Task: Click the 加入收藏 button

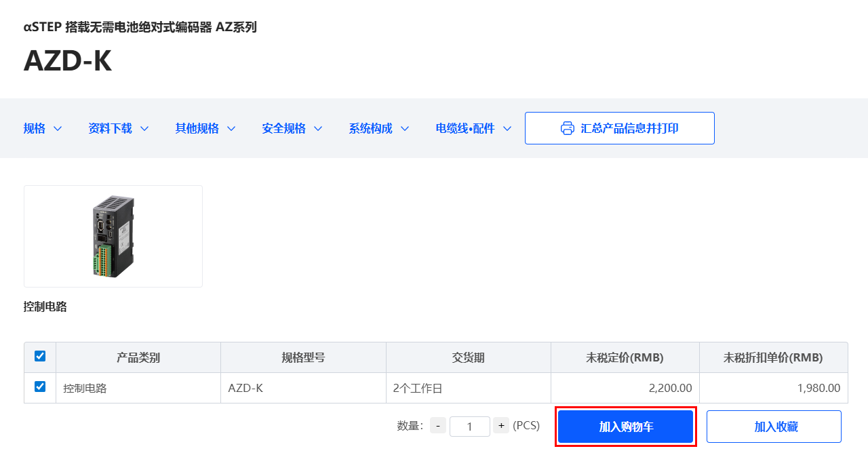Action: coord(774,427)
